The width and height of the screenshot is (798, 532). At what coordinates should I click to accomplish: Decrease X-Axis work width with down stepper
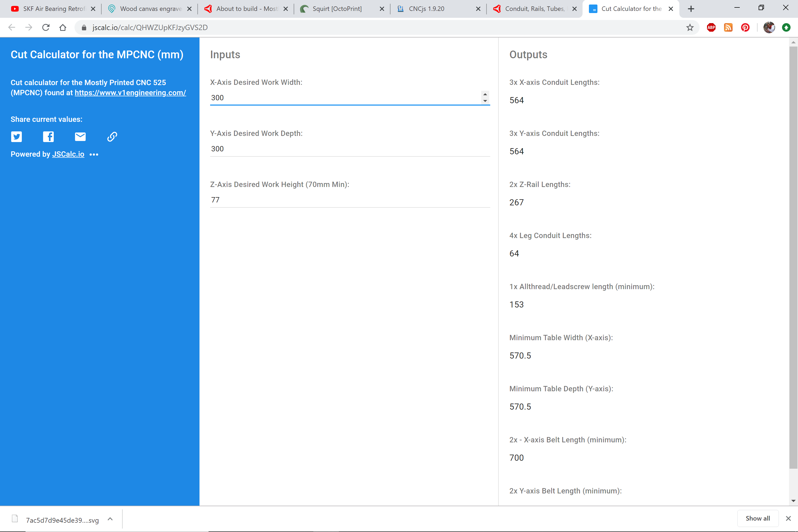point(485,101)
